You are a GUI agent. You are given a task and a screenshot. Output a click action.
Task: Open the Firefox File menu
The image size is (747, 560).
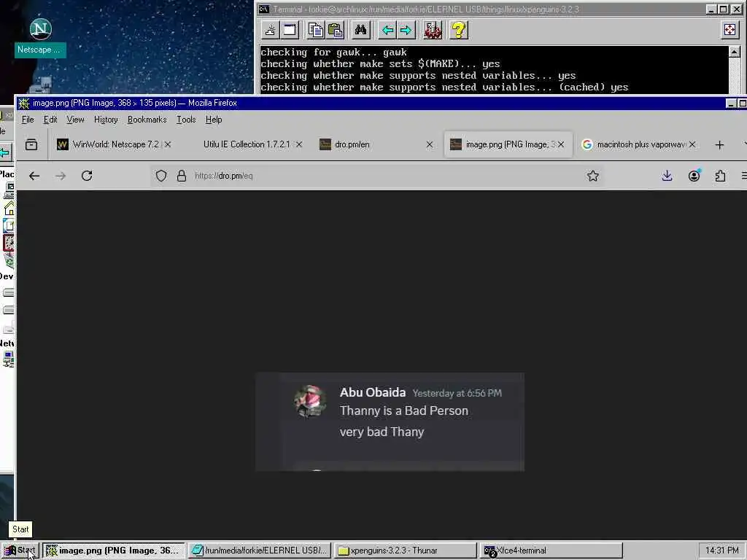click(28, 120)
